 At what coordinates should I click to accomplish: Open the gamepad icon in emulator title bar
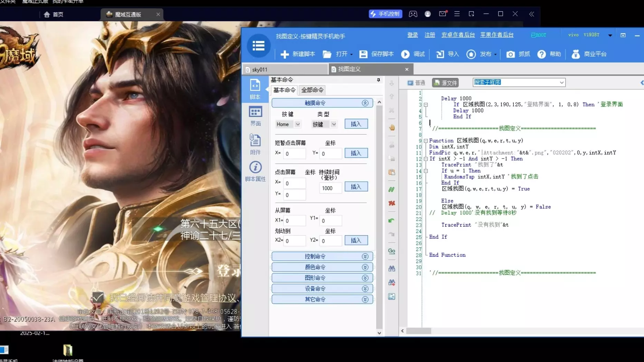413,14
